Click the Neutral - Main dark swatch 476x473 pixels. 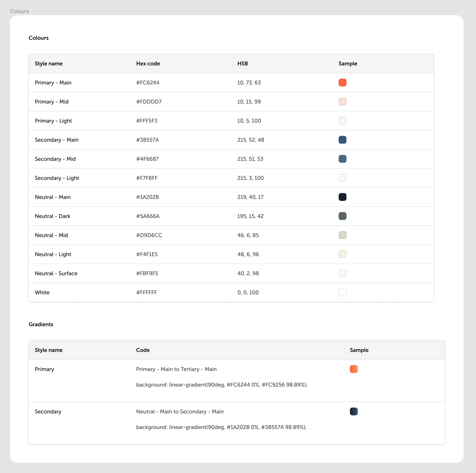[342, 197]
